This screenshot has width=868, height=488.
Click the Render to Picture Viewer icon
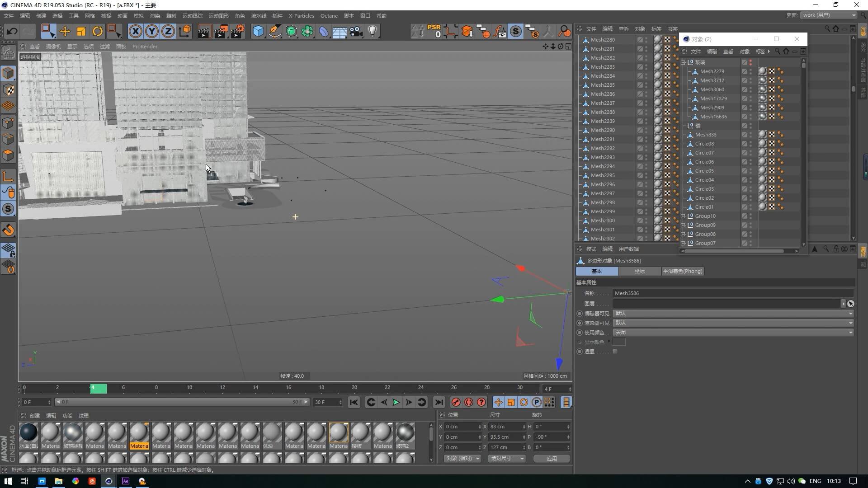click(221, 31)
